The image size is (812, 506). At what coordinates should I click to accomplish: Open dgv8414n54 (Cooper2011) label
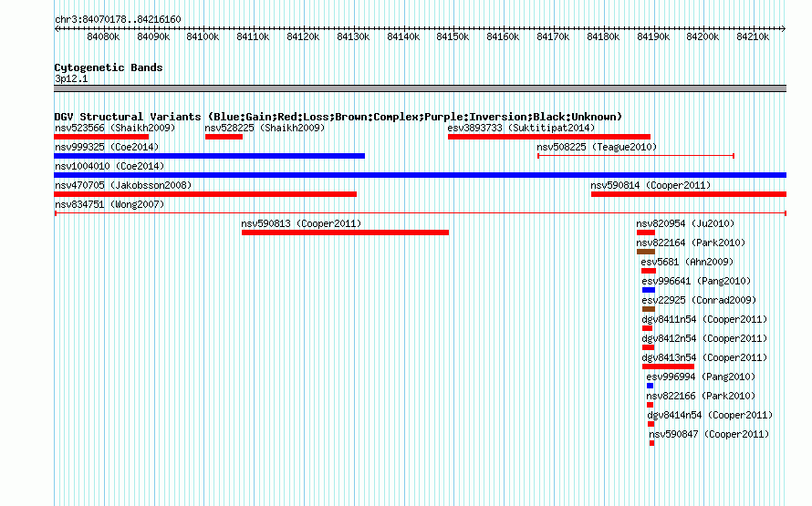tap(710, 415)
